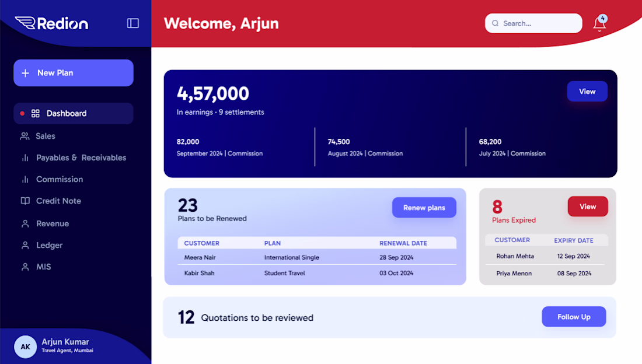
Task: Navigate to Commission
Action: [60, 179]
